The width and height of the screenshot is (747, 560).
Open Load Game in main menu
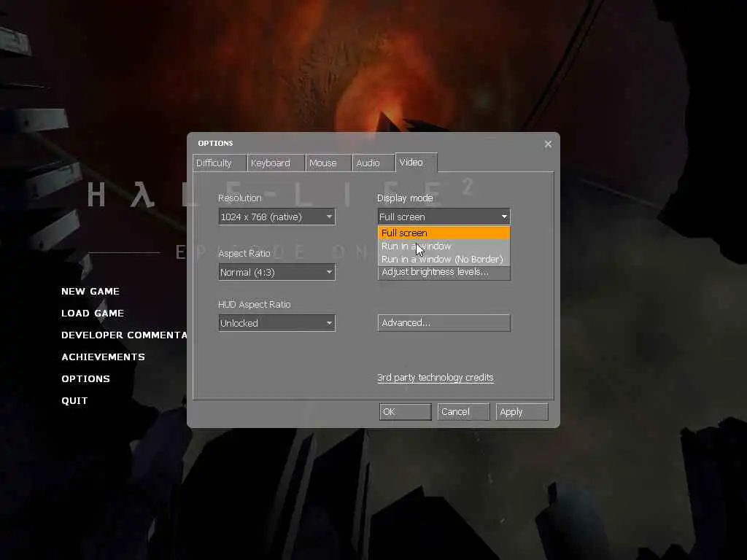93,314
